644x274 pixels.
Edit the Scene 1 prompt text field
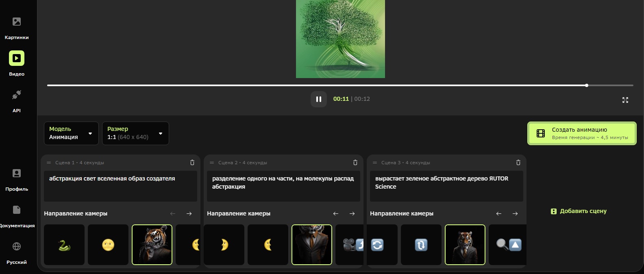pyautogui.click(x=120, y=186)
